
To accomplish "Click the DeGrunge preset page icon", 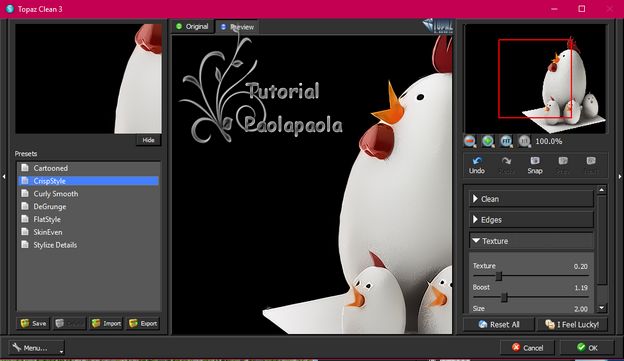I will 25,206.
